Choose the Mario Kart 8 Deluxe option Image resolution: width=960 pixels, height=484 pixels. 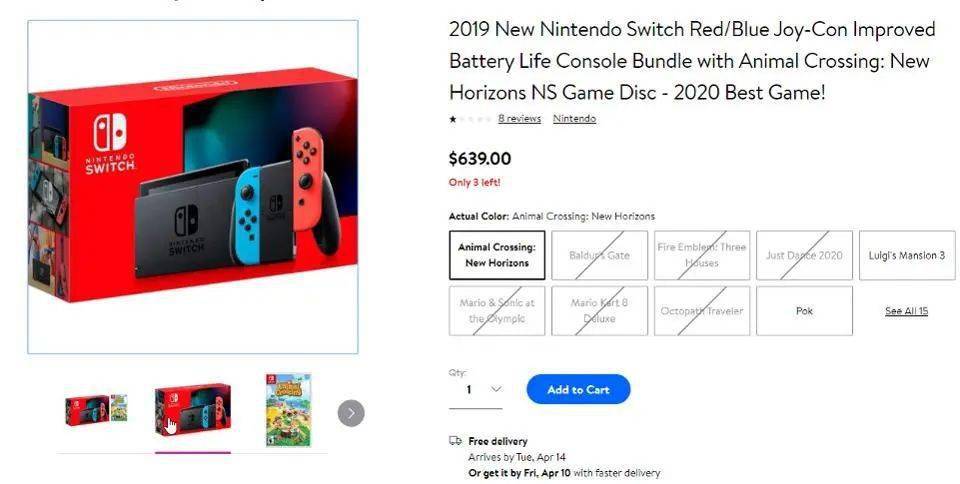[x=600, y=311]
